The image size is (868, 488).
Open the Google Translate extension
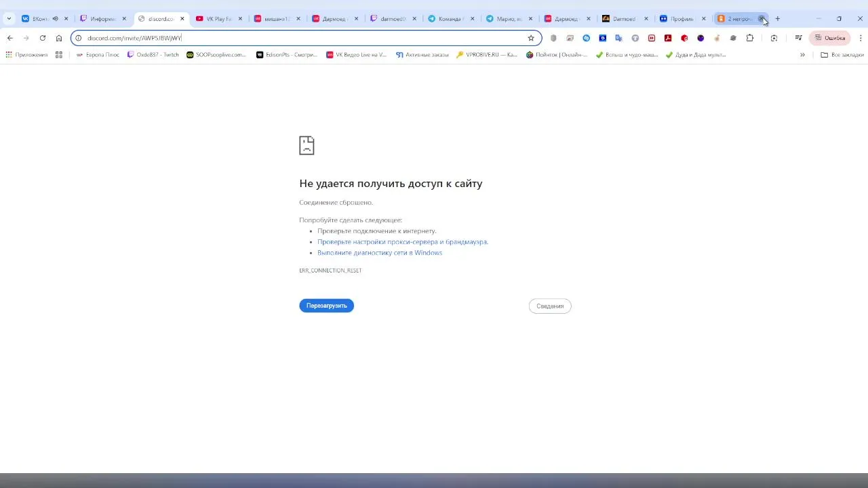pyautogui.click(x=618, y=38)
